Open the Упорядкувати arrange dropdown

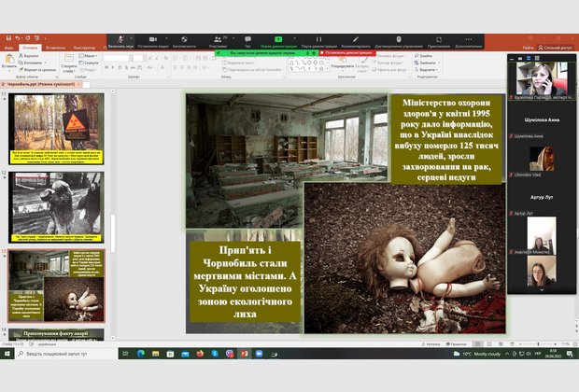coord(342,66)
